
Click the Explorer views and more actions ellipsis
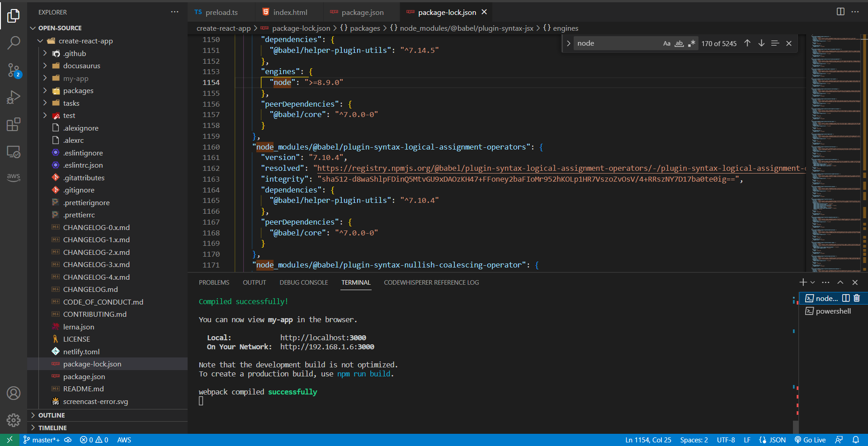click(175, 12)
